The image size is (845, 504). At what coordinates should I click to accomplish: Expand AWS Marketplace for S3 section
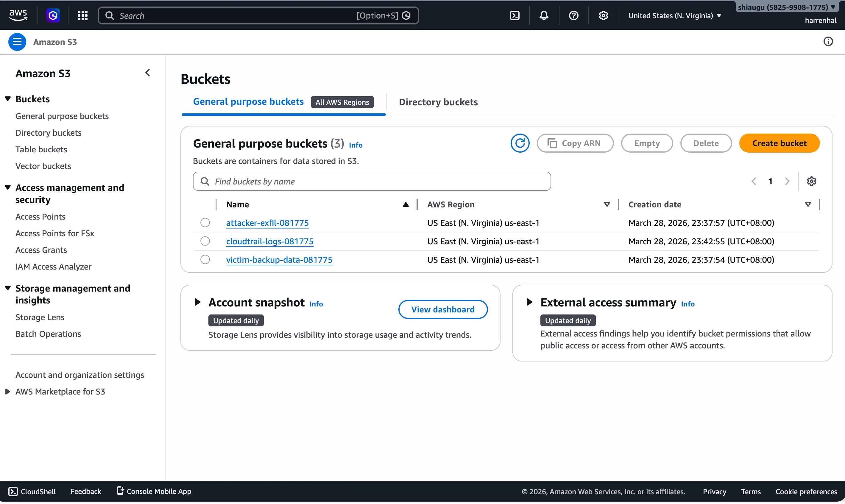coord(7,392)
